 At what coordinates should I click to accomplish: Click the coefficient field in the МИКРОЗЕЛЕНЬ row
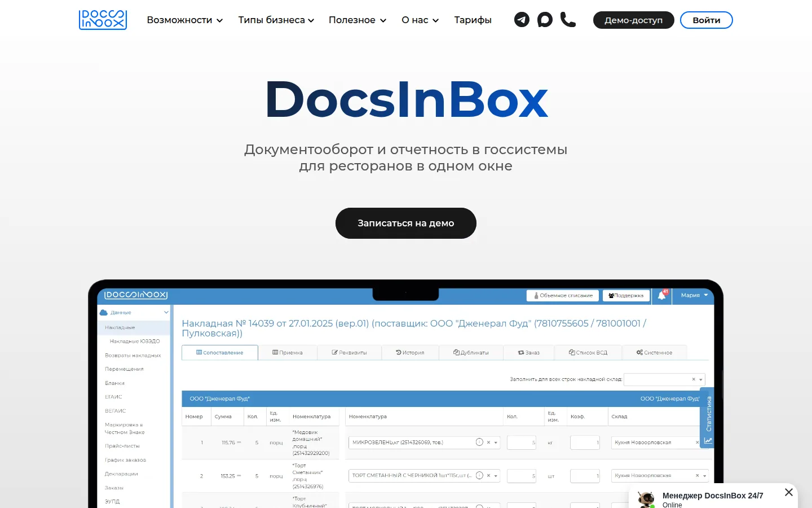585,443
